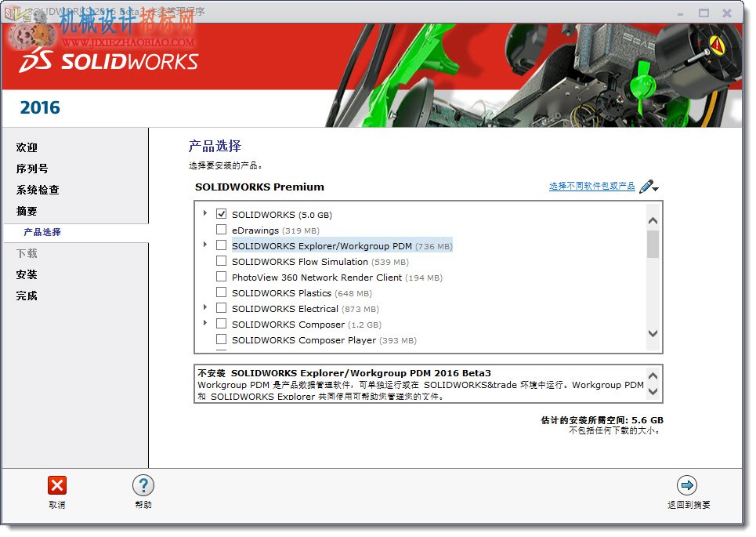Click product list scroll up arrow
The height and width of the screenshot is (537, 756).
(653, 220)
